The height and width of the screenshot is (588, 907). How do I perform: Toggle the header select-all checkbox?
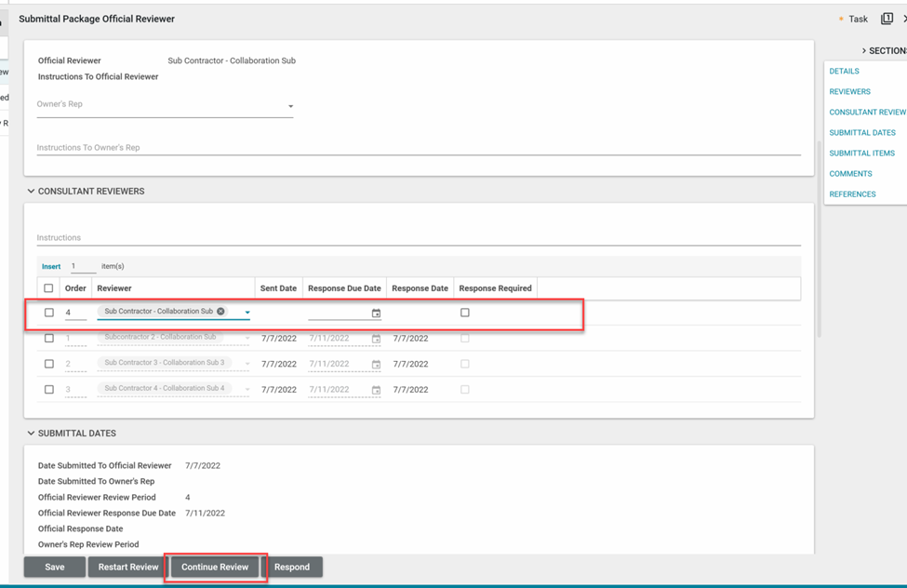(49, 288)
